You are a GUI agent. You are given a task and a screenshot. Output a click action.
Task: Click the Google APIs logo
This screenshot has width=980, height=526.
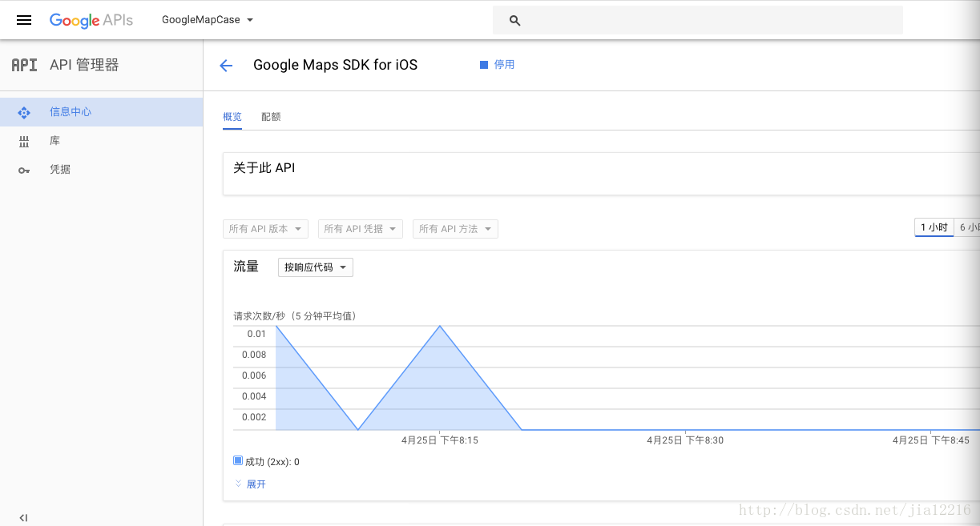pos(91,20)
